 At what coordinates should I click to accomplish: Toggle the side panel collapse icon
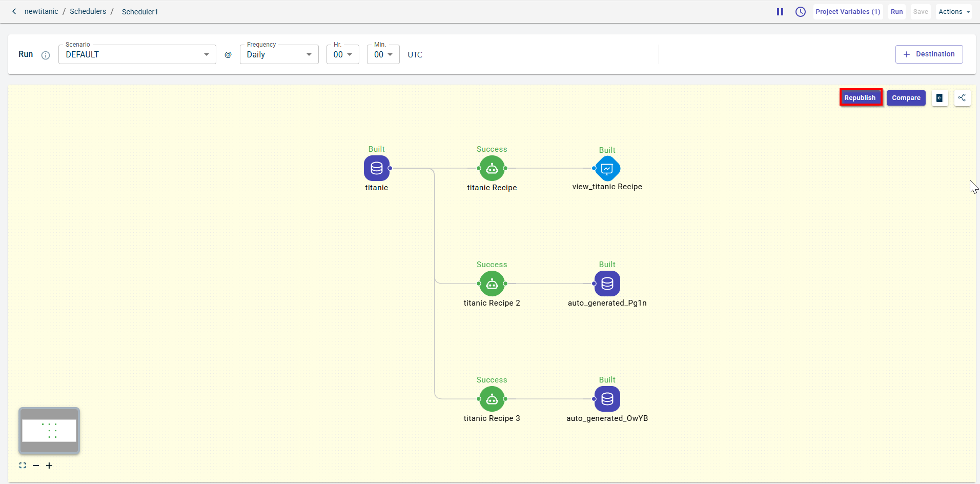pos(940,98)
